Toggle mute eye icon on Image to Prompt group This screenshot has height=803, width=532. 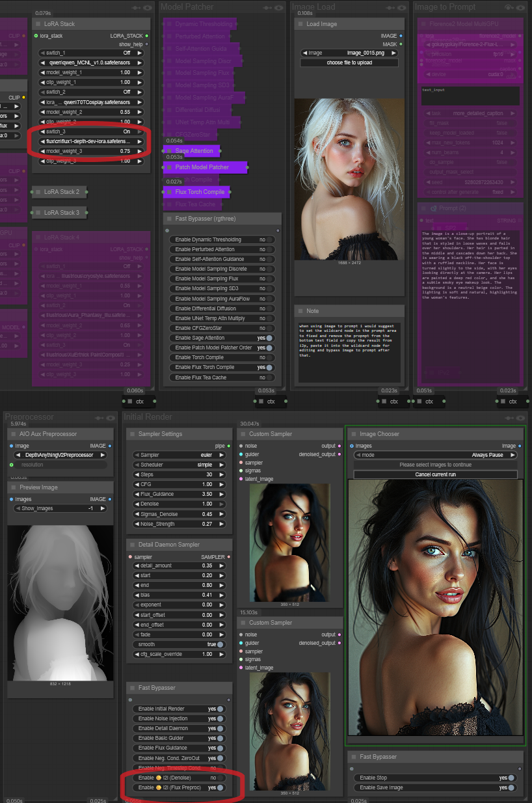pyautogui.click(x=522, y=7)
